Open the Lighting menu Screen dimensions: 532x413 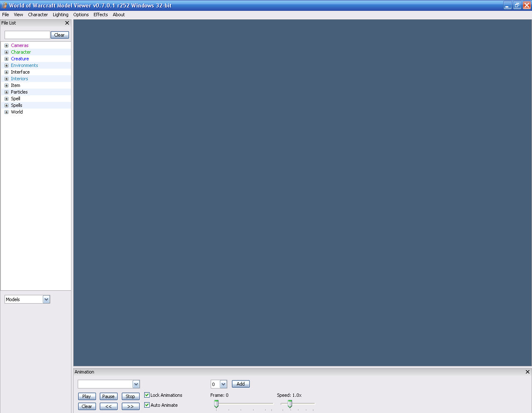tap(60, 15)
